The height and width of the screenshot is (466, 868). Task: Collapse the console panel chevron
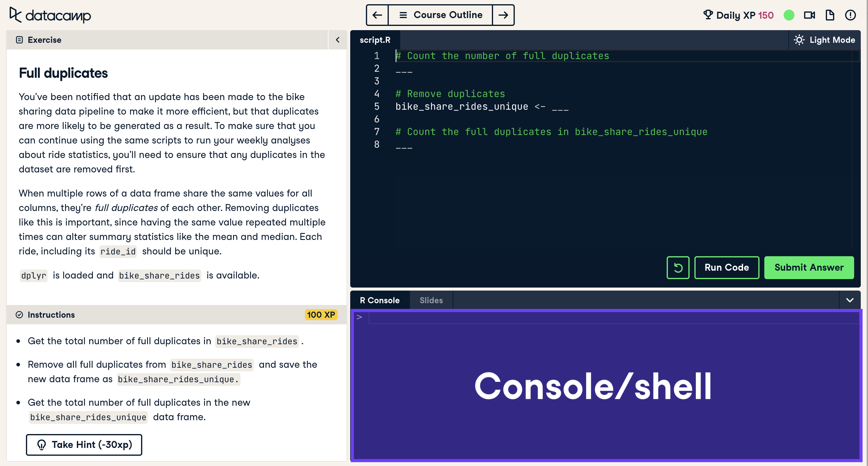(x=850, y=300)
